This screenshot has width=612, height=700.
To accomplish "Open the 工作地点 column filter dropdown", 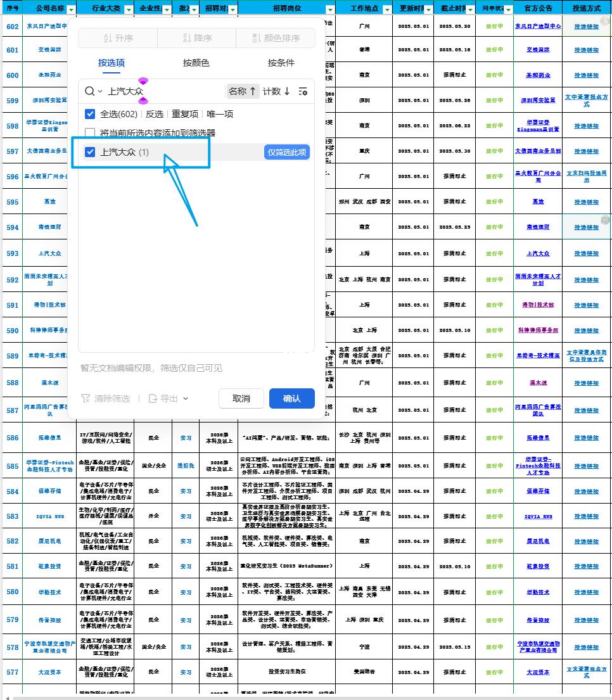I will [387, 10].
